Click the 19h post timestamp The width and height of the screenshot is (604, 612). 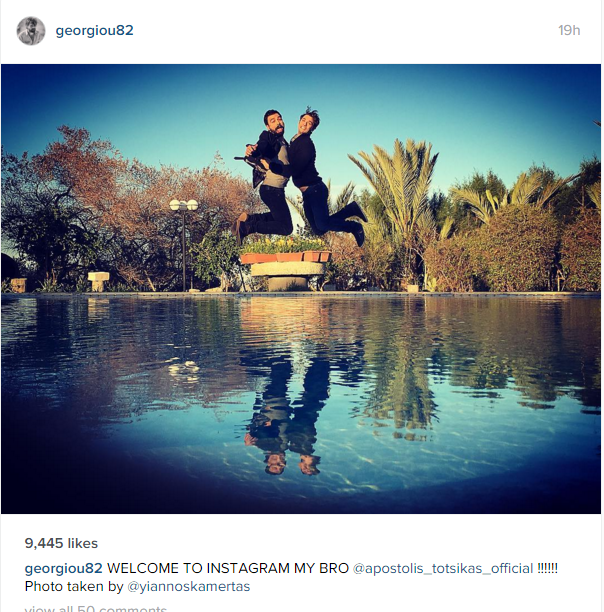click(x=569, y=30)
